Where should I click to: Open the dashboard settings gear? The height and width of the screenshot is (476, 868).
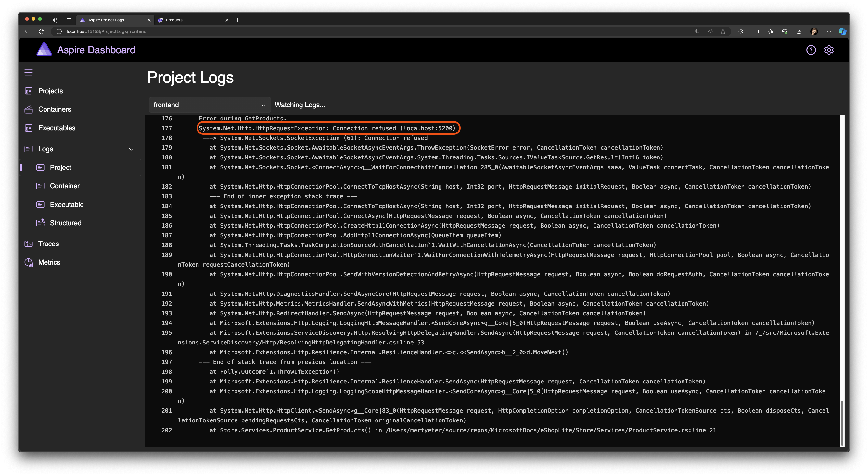coord(829,50)
